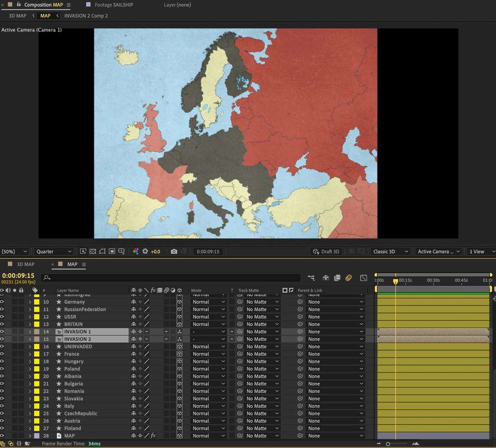Image resolution: width=496 pixels, height=448 pixels.
Task: Toggle mask and shape path visibility
Action: [102, 252]
